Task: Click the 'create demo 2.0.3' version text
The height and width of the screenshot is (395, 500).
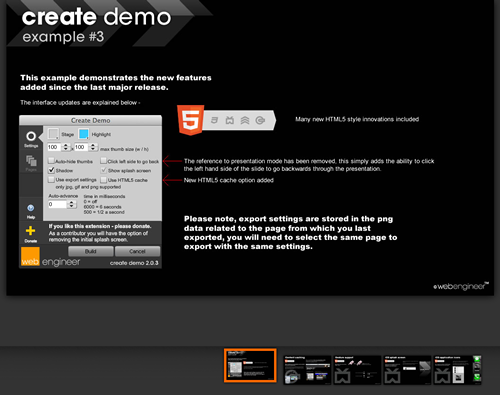Action: [134, 263]
